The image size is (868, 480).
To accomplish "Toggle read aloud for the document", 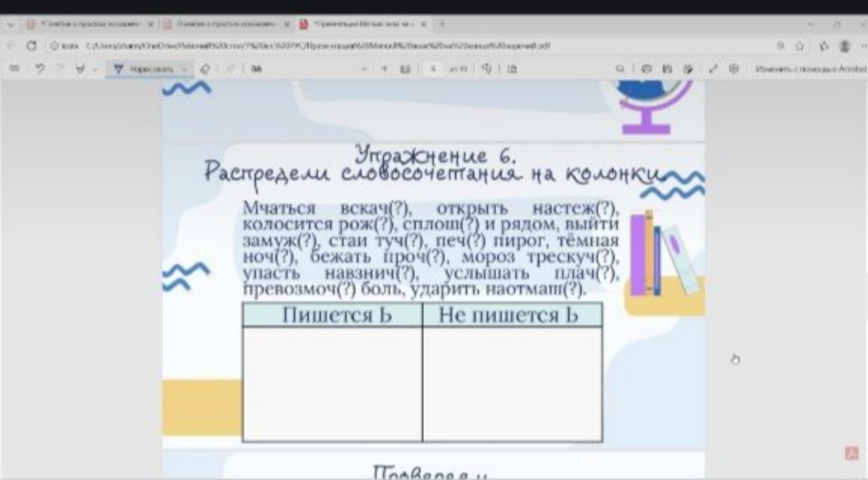I will click(x=646, y=69).
